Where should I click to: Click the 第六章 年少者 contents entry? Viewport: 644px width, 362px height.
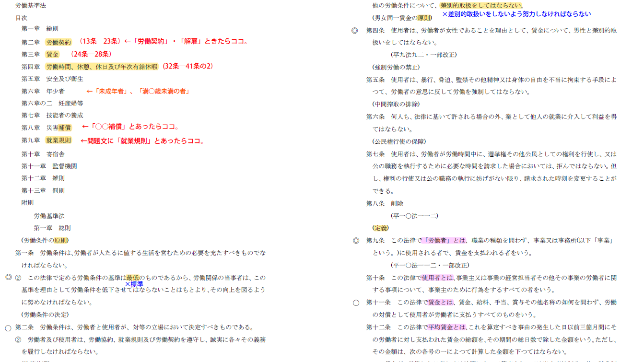click(43, 91)
